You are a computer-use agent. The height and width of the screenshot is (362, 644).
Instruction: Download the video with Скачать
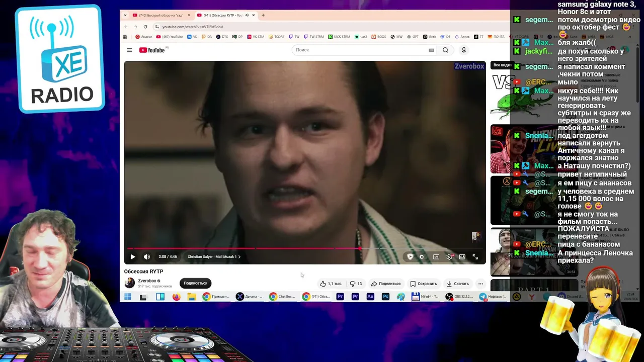pos(458,284)
